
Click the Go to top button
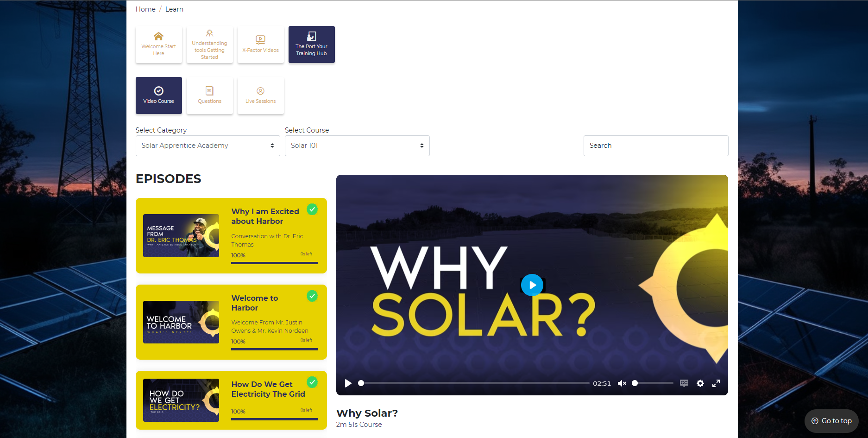831,421
